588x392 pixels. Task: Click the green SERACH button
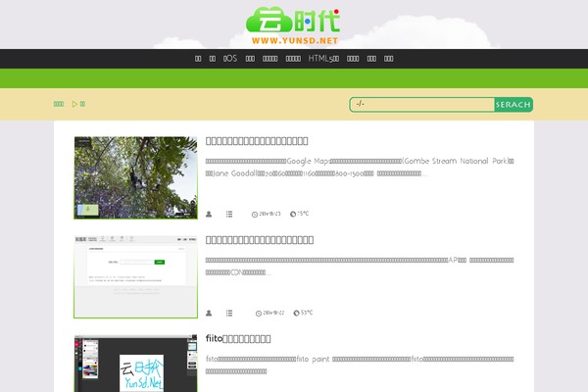pos(514,105)
